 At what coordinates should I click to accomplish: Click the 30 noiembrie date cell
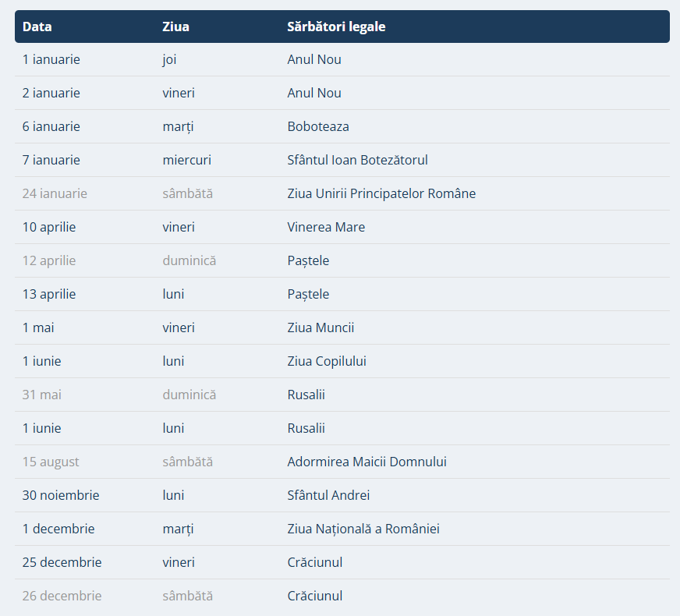pos(61,495)
